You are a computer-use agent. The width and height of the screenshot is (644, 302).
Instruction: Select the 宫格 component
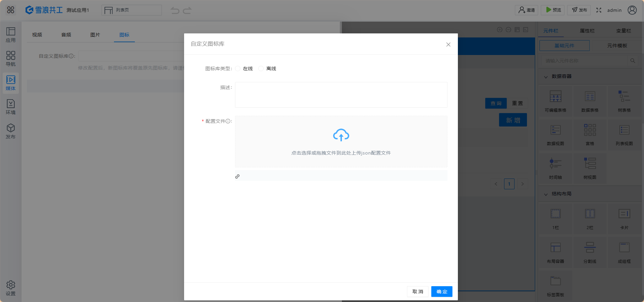coord(590,135)
